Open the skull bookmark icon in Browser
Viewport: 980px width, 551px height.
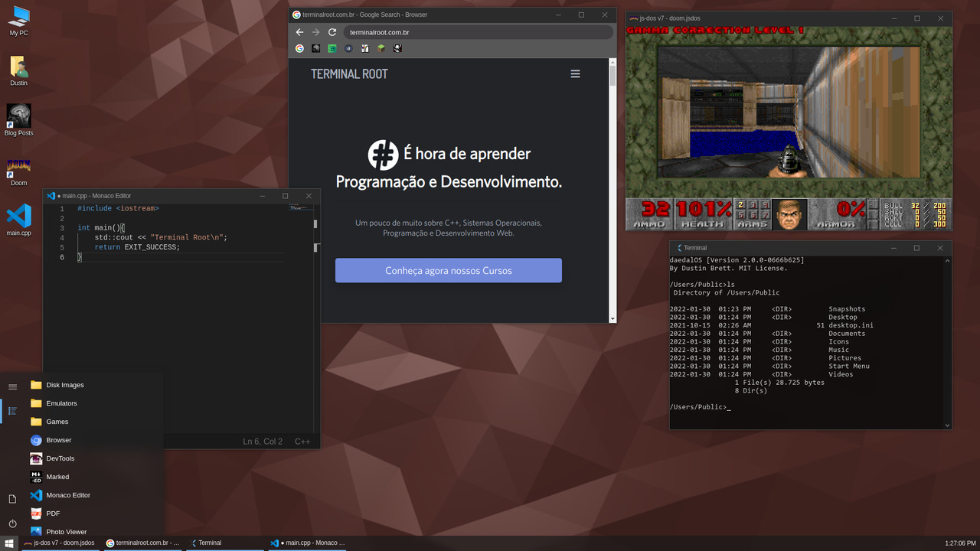click(x=397, y=48)
